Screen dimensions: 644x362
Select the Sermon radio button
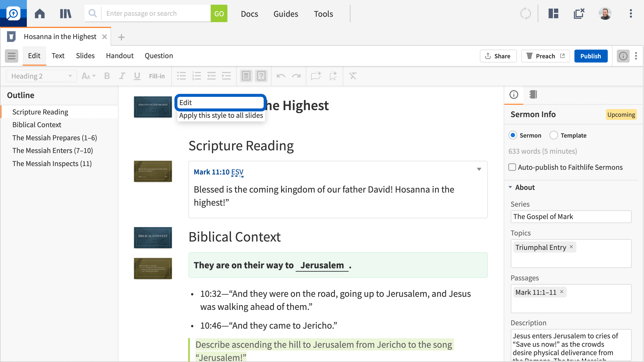pyautogui.click(x=513, y=135)
